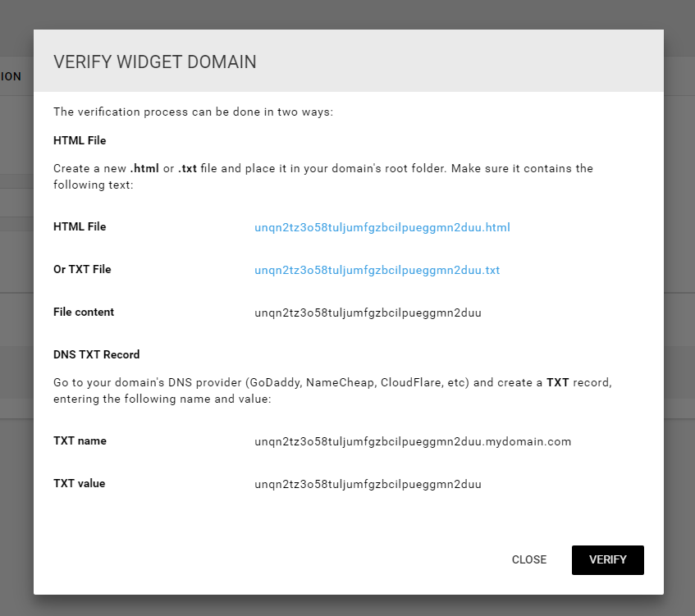Click the TXT value label
This screenshot has height=616, width=695.
pyautogui.click(x=80, y=483)
